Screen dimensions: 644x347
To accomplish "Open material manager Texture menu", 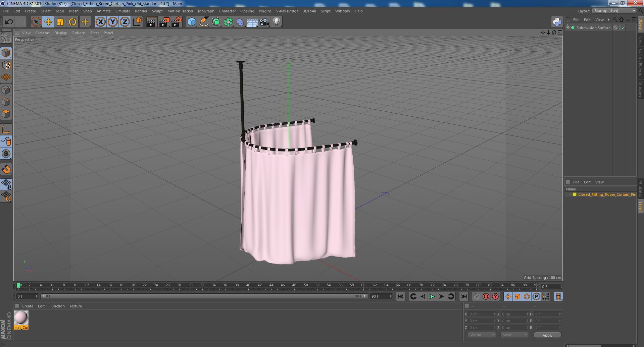I will click(76, 306).
